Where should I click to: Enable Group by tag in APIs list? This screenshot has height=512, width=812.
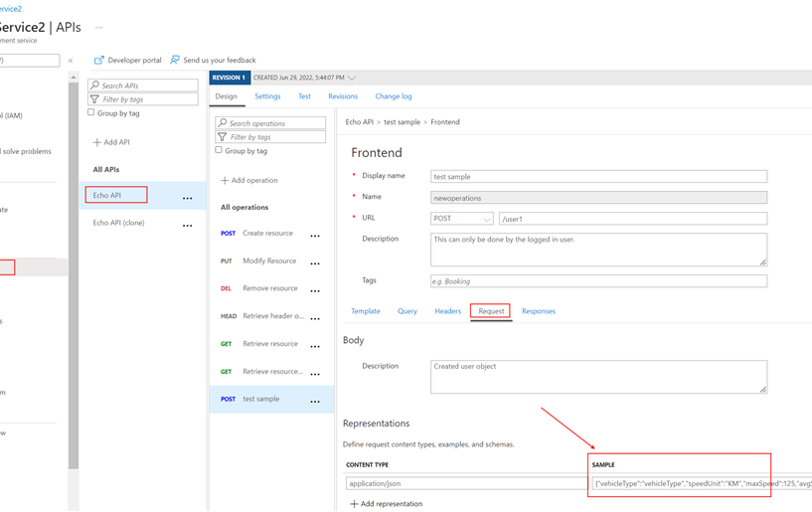pos(91,113)
